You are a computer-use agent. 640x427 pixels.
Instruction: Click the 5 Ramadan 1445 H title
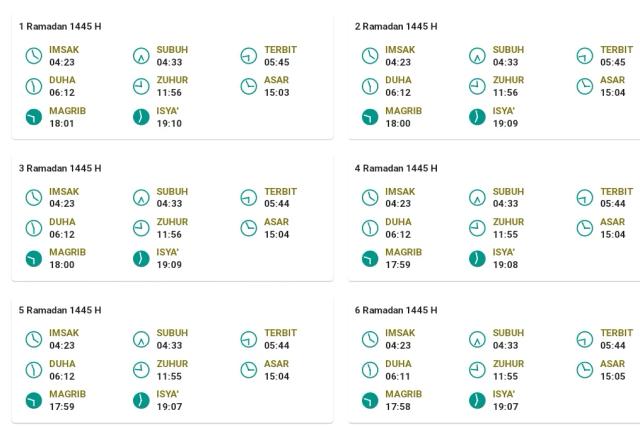click(60, 310)
